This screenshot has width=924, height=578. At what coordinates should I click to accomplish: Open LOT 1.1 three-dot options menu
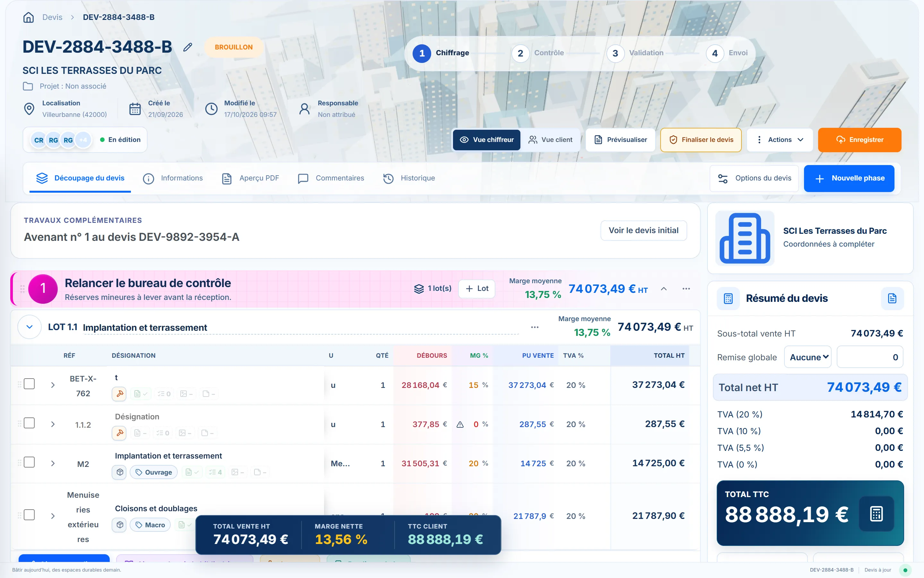tap(535, 327)
